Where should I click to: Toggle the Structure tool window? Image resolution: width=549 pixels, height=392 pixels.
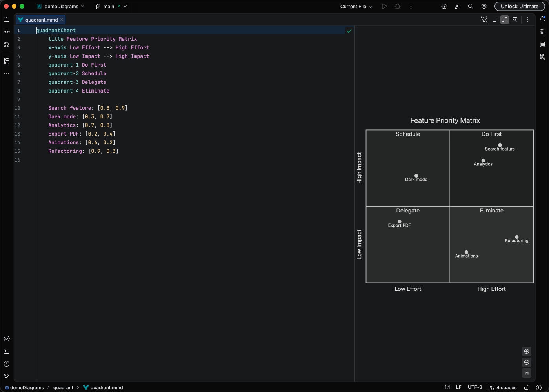tap(6, 61)
